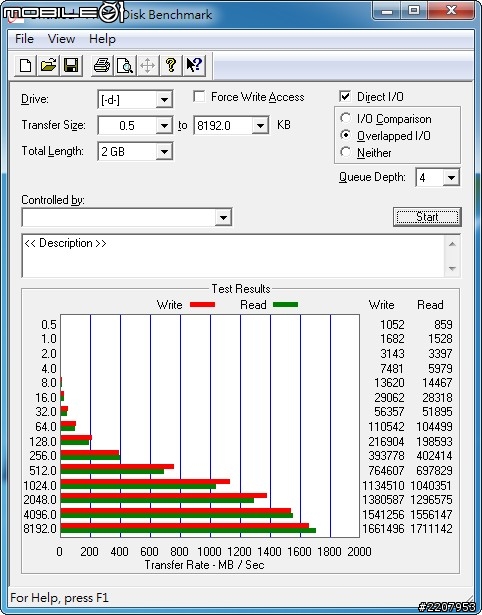482x615 pixels.
Task: Uncheck the Direct I/O checkbox
Action: [x=345, y=96]
